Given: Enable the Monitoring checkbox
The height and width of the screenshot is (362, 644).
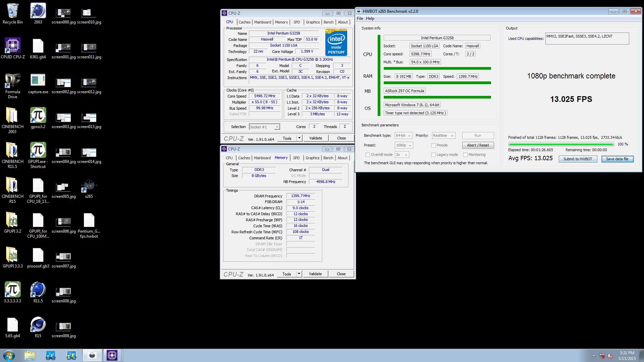Looking at the screenshot, I should pos(465,155).
